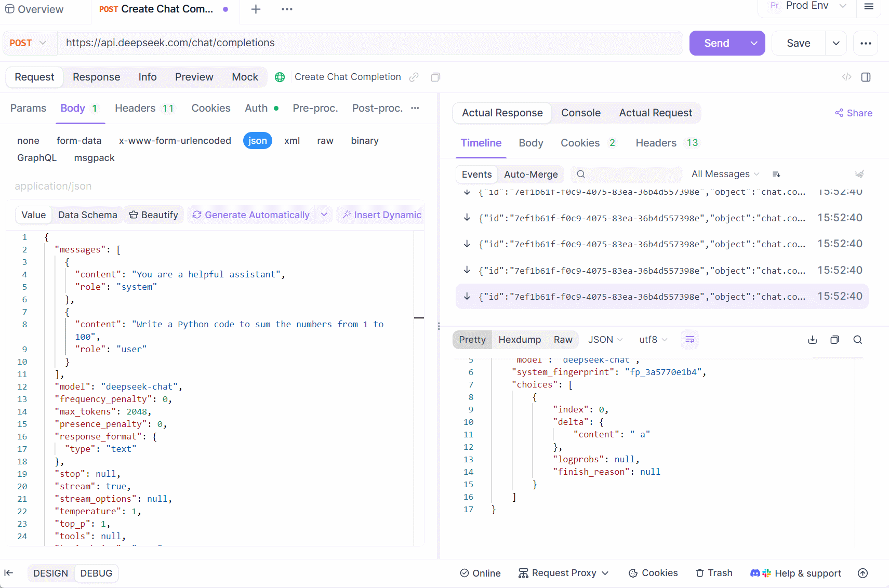Open Request Proxy dropdown
Screen dimensions: 889x588
click(x=564, y=573)
